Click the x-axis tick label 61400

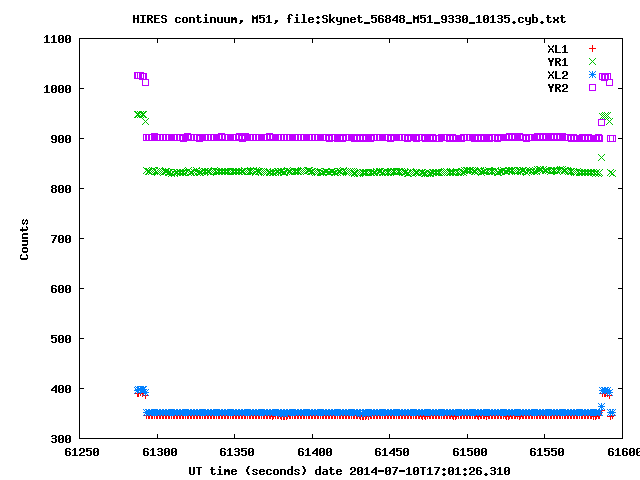[314, 452]
